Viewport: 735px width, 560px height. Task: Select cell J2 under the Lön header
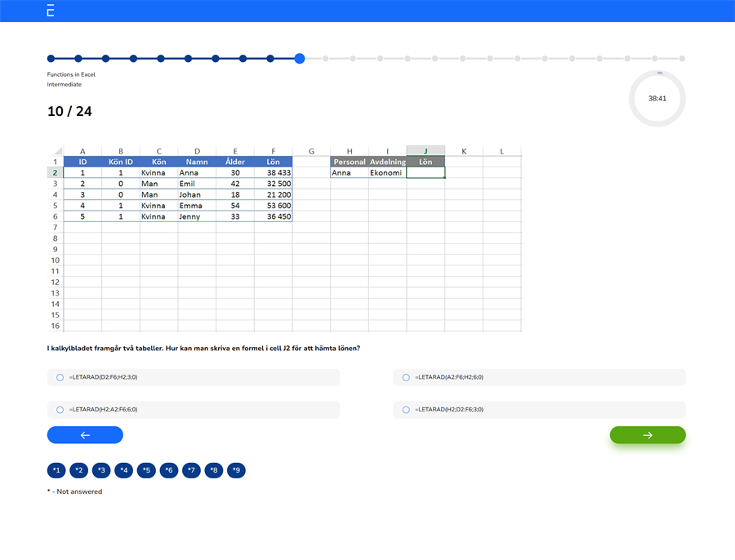coord(425,172)
